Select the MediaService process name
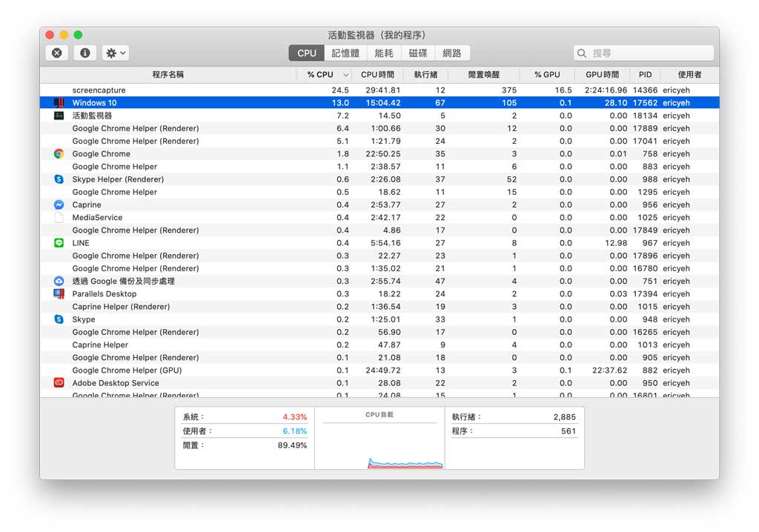 point(97,217)
